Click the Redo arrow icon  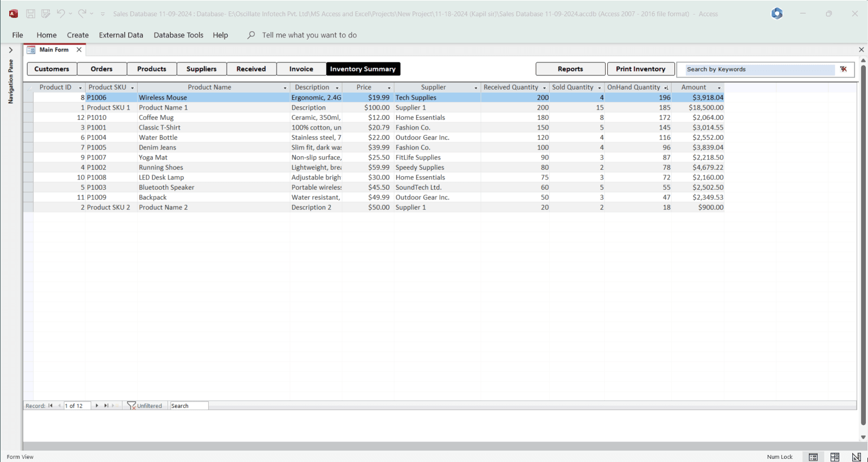pyautogui.click(x=82, y=14)
